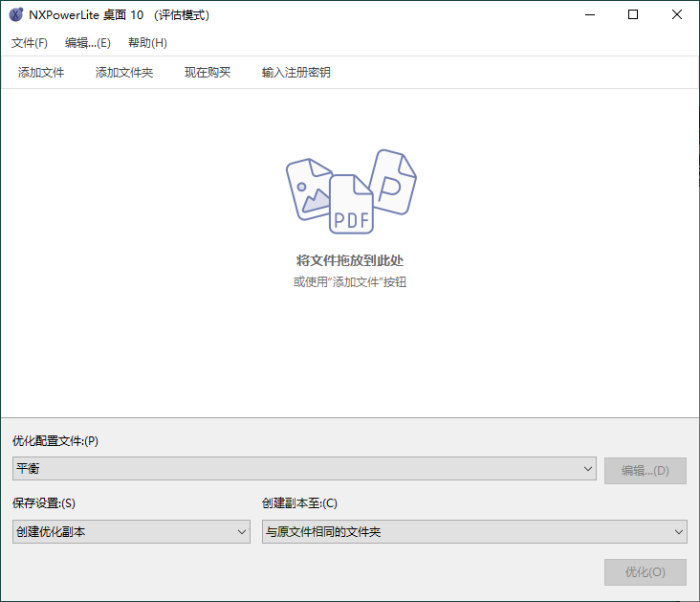700x602 pixels.
Task: Click the image file icon in drop area
Action: coord(308,188)
